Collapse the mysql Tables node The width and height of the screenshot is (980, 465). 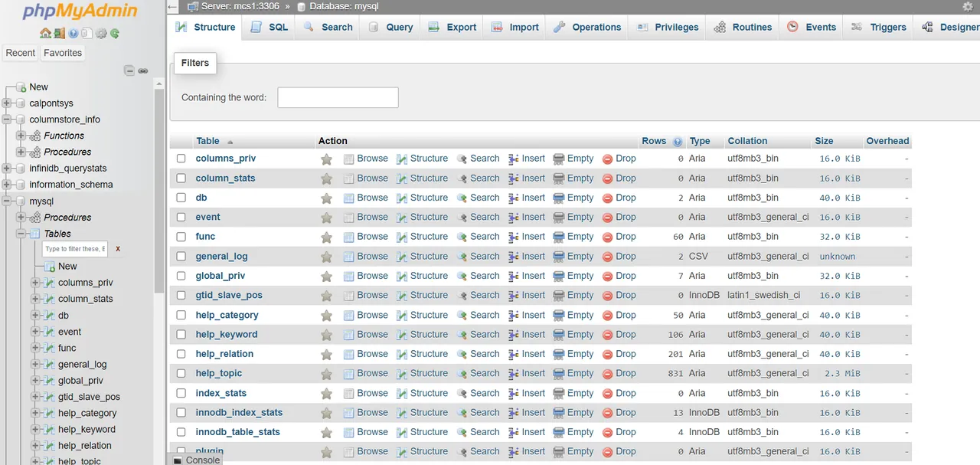coord(21,234)
